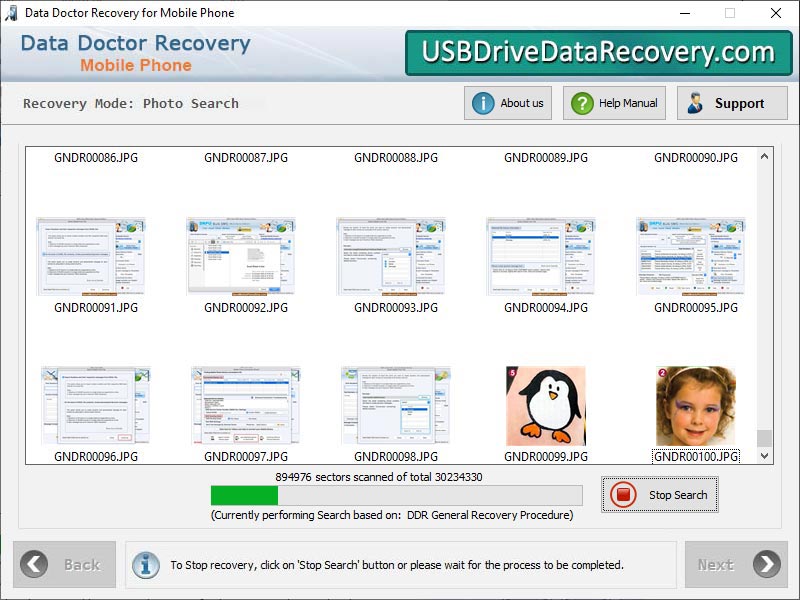This screenshot has height=600, width=800.
Task: Select the Next arrow icon
Action: [768, 564]
